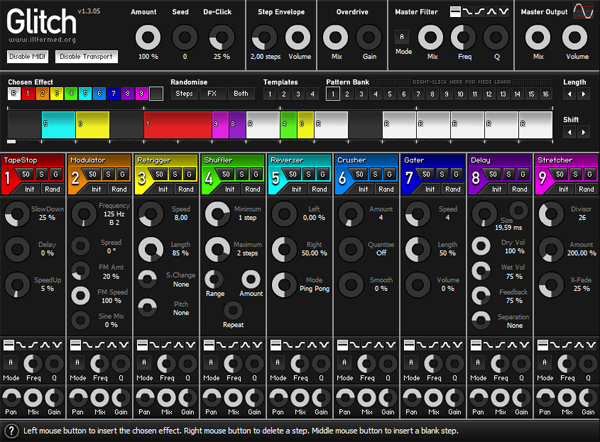The width and height of the screenshot is (600, 442).
Task: Click the cyan step 5 block in sequencer
Action: point(59,125)
